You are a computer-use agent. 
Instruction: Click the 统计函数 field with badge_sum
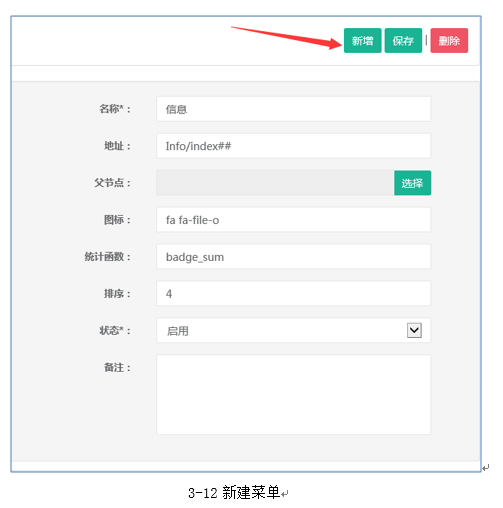tap(293, 257)
